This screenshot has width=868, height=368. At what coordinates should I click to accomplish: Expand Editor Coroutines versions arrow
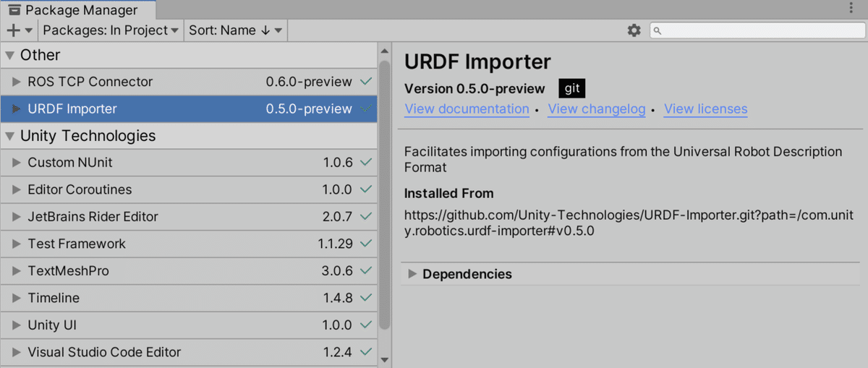tap(17, 189)
